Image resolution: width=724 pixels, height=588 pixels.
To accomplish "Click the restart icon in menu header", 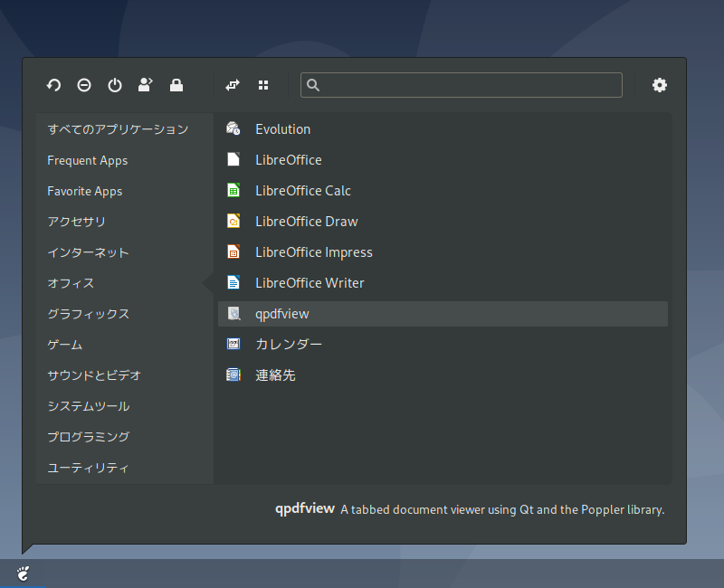I will point(53,85).
